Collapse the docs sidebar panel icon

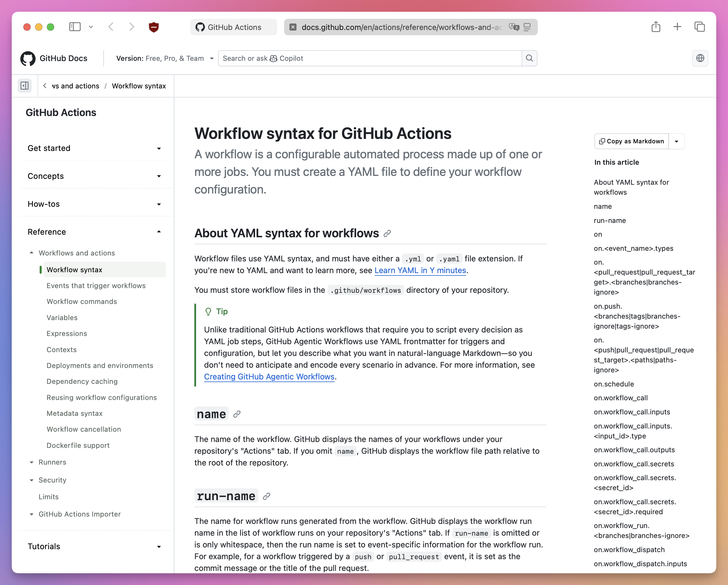click(25, 86)
